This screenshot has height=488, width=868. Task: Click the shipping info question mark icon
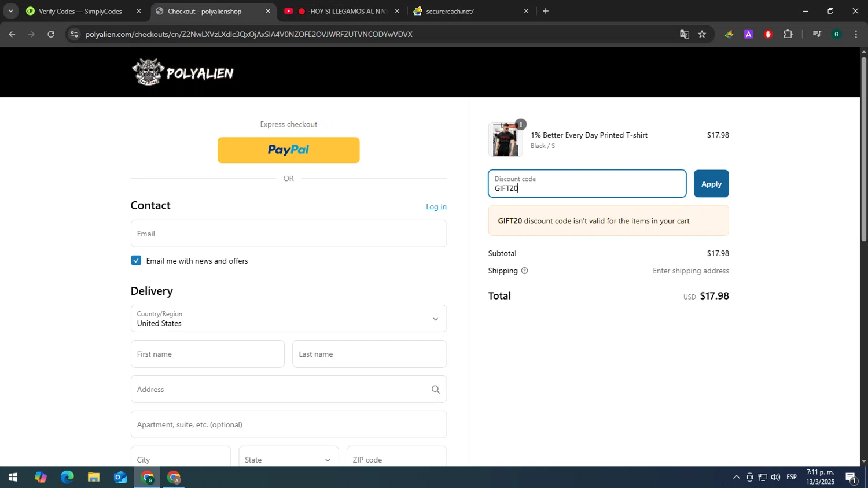[524, 271]
